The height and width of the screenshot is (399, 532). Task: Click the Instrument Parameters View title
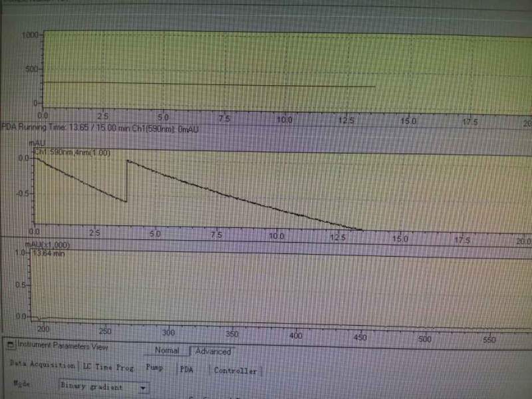pos(63,345)
